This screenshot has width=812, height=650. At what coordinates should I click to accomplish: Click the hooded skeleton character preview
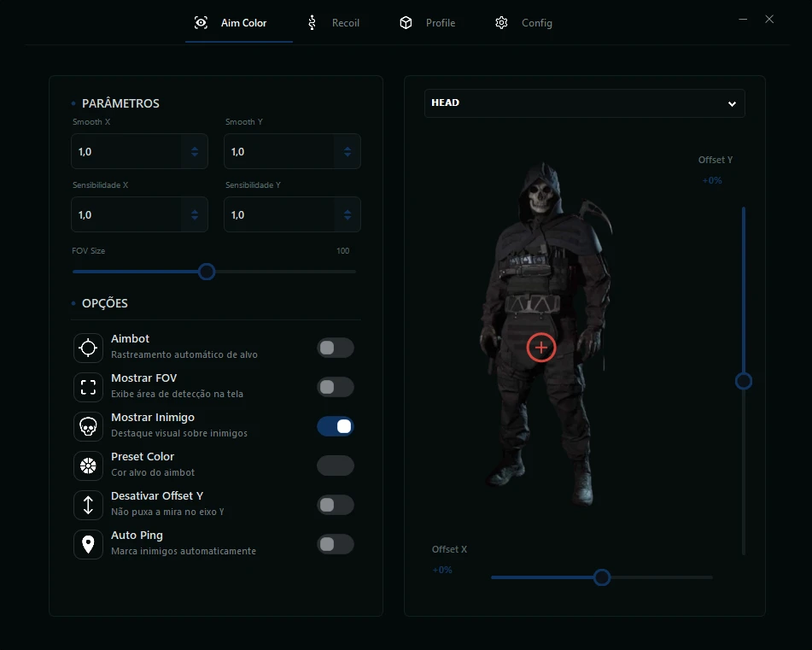point(545,334)
